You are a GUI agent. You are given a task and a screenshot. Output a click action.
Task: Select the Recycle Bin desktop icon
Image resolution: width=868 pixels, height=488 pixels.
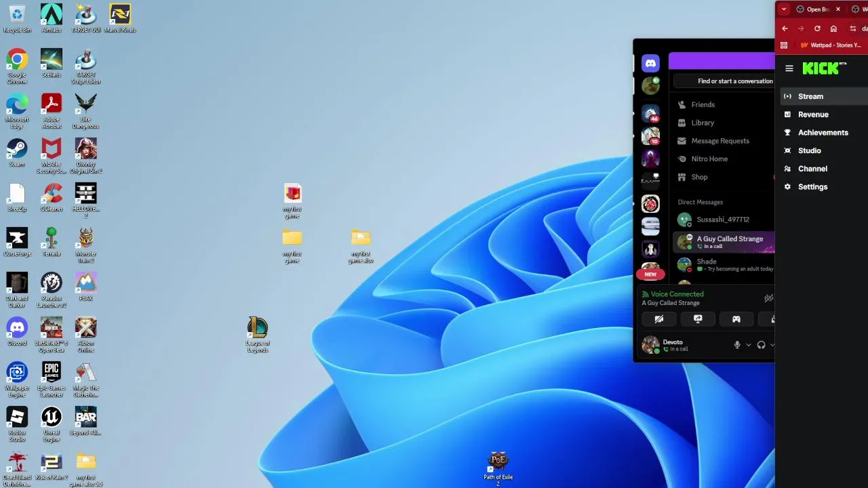pos(17,18)
